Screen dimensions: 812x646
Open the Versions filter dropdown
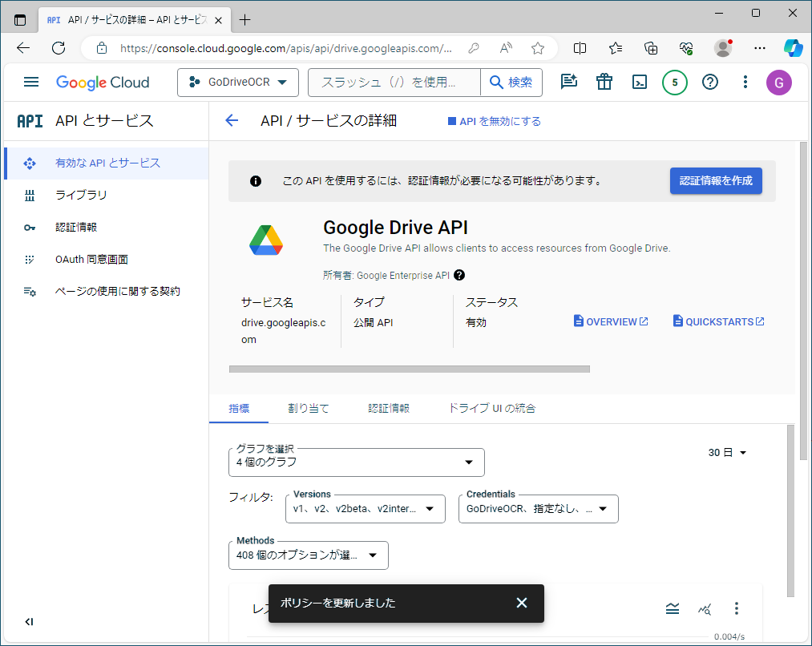(365, 509)
